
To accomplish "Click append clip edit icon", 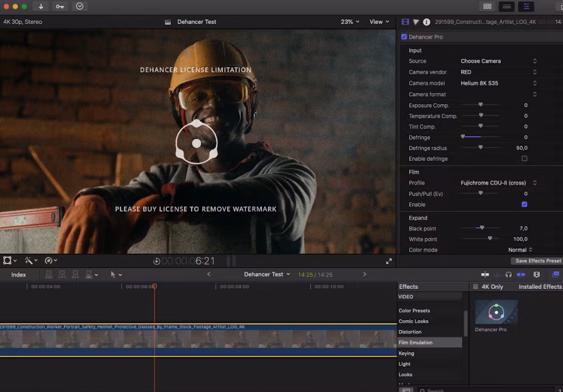I will click(75, 274).
